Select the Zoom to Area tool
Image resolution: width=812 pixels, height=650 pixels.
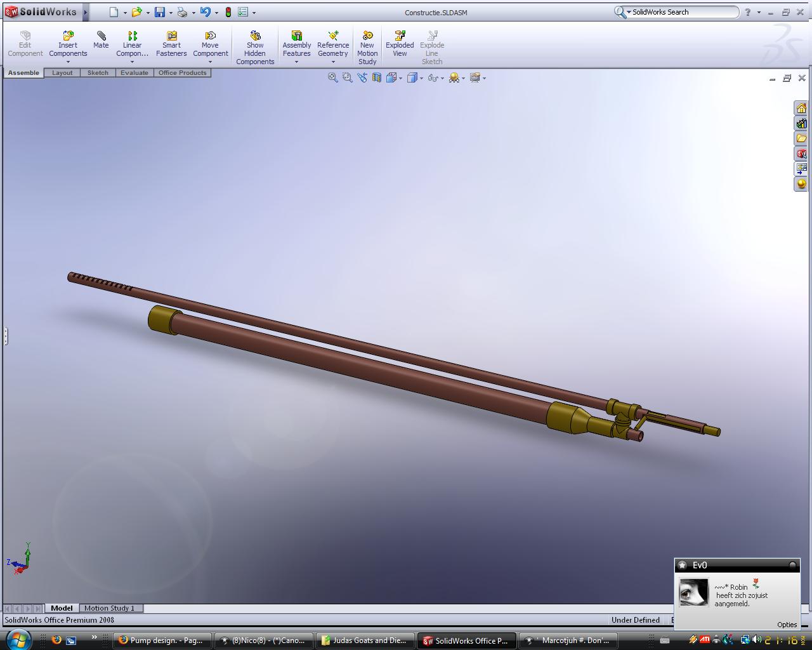(x=347, y=77)
